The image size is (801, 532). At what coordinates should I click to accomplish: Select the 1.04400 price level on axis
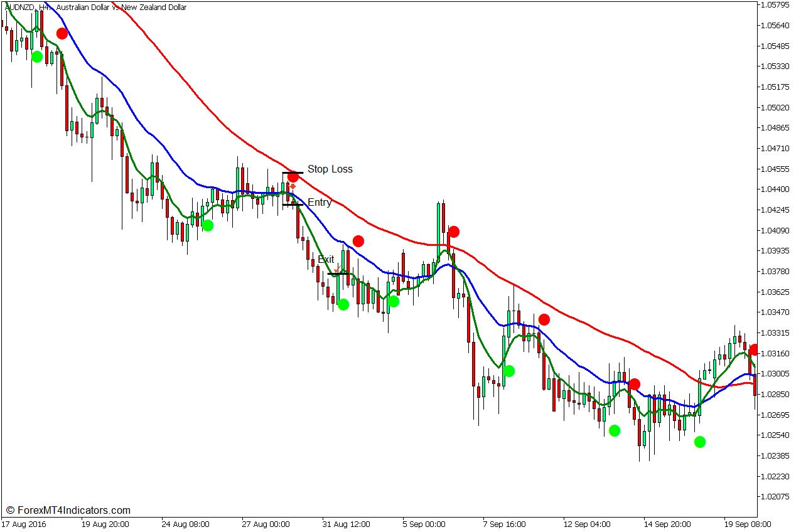pos(775,189)
